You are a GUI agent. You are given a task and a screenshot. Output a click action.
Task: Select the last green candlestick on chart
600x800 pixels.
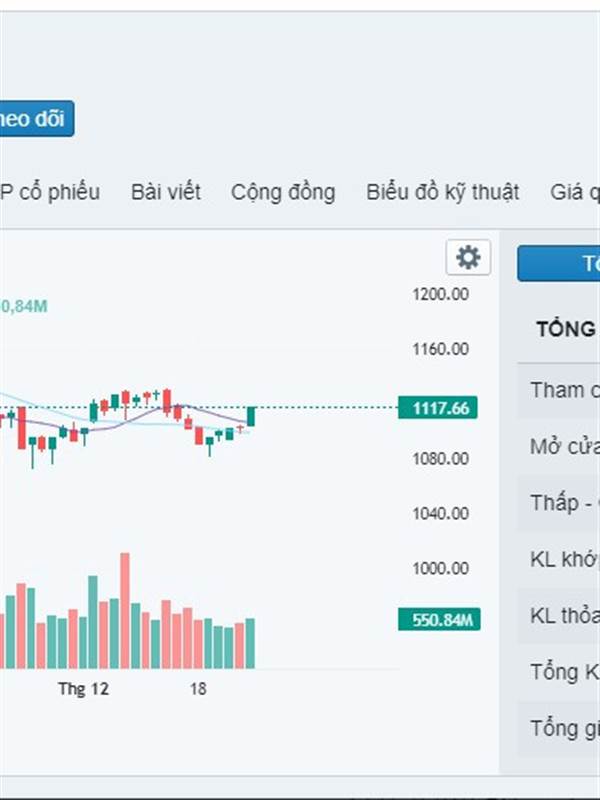(251, 416)
